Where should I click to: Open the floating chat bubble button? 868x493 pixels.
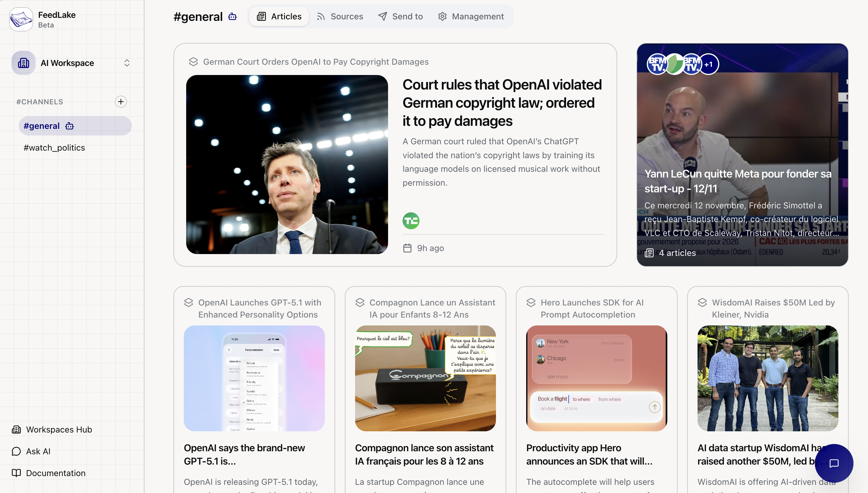(834, 463)
